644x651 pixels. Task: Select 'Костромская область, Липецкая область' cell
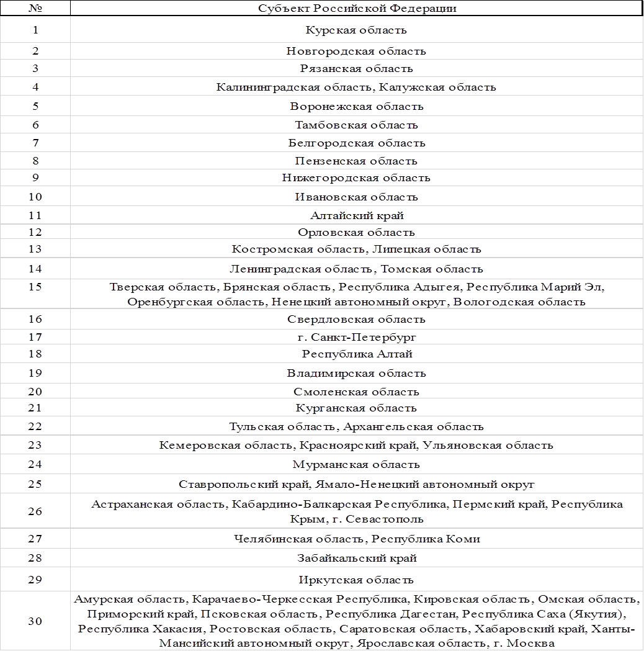[x=357, y=248]
